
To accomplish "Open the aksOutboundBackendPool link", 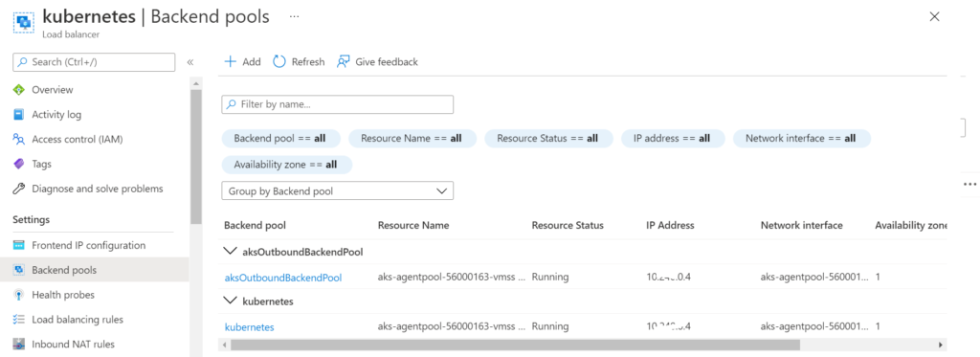I will [x=283, y=277].
